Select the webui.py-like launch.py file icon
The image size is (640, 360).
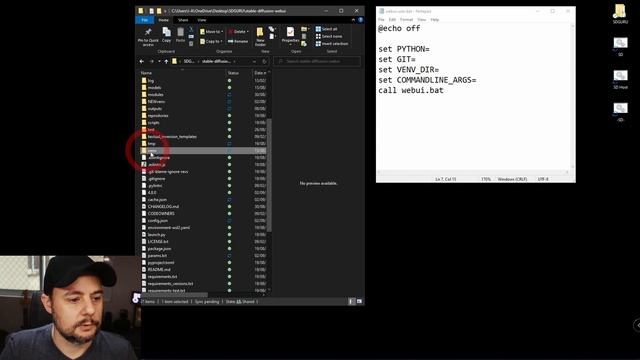[x=144, y=234]
